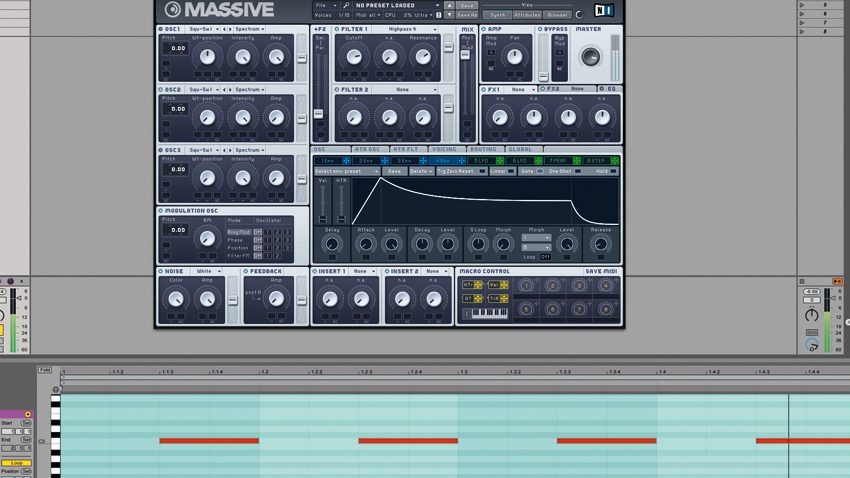Open the Filter 2 None type dropdown
Image resolution: width=850 pixels, height=478 pixels.
pyautogui.click(x=405, y=89)
